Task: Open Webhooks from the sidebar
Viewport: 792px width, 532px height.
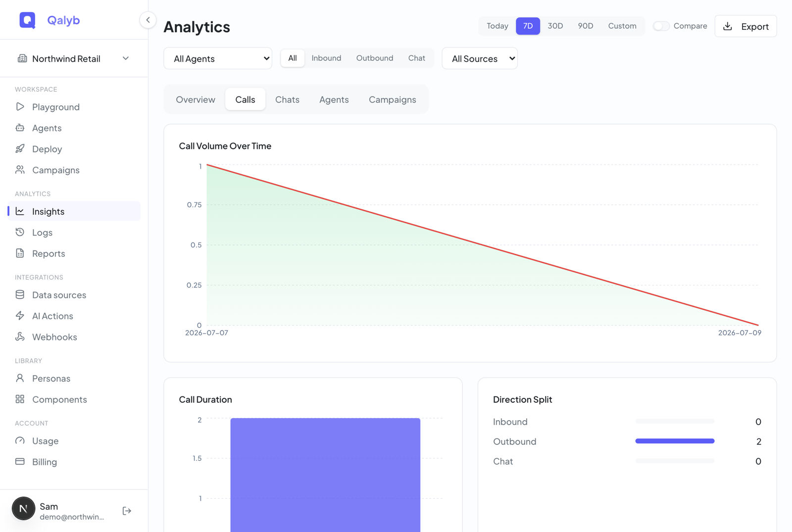Action: pyautogui.click(x=74, y=337)
